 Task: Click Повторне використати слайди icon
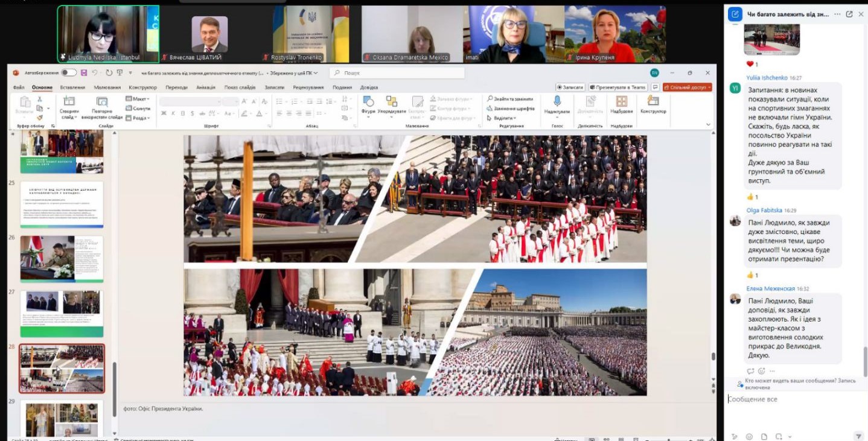pos(102,101)
